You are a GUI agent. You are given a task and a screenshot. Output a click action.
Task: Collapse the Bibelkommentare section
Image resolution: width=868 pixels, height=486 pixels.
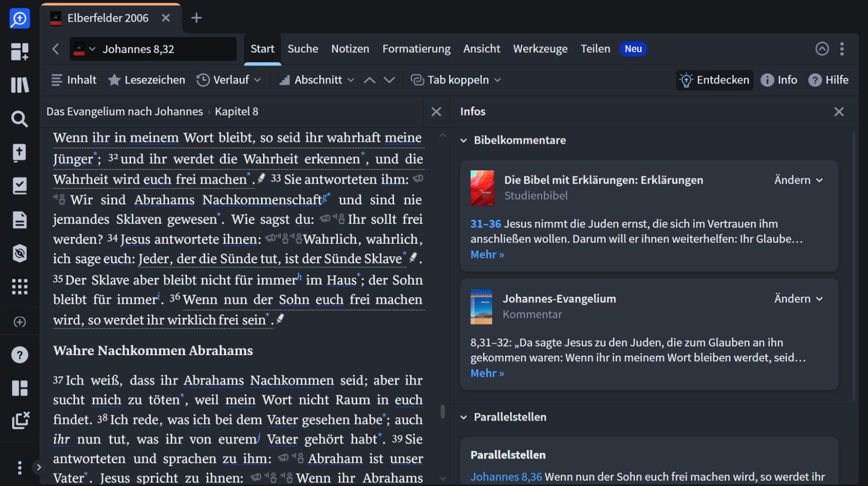(464, 140)
